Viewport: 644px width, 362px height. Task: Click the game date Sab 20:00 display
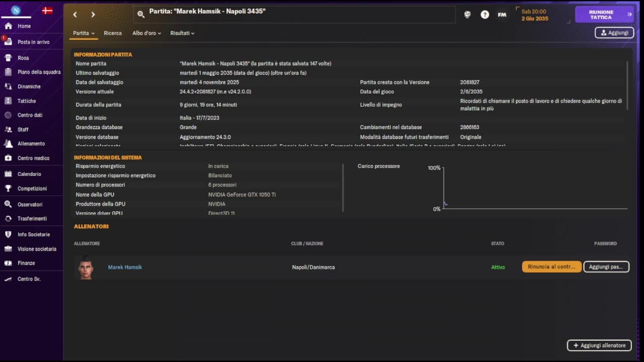[x=535, y=15]
